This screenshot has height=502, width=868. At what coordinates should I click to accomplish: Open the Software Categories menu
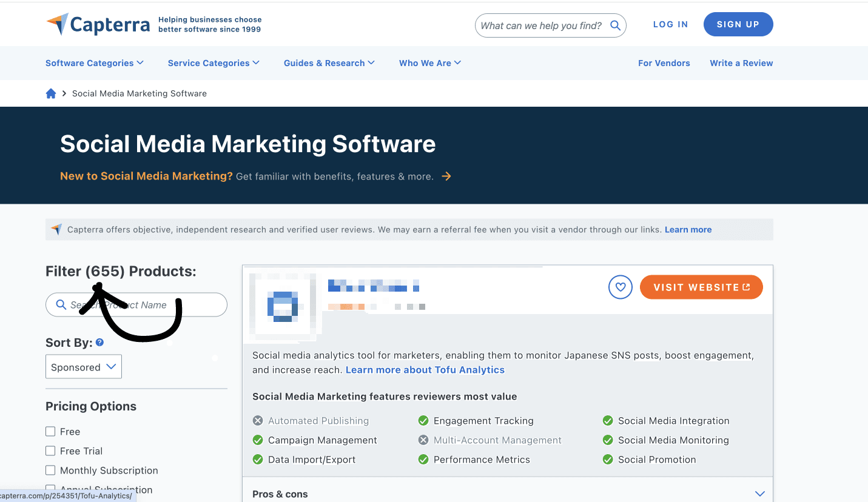pyautogui.click(x=95, y=63)
